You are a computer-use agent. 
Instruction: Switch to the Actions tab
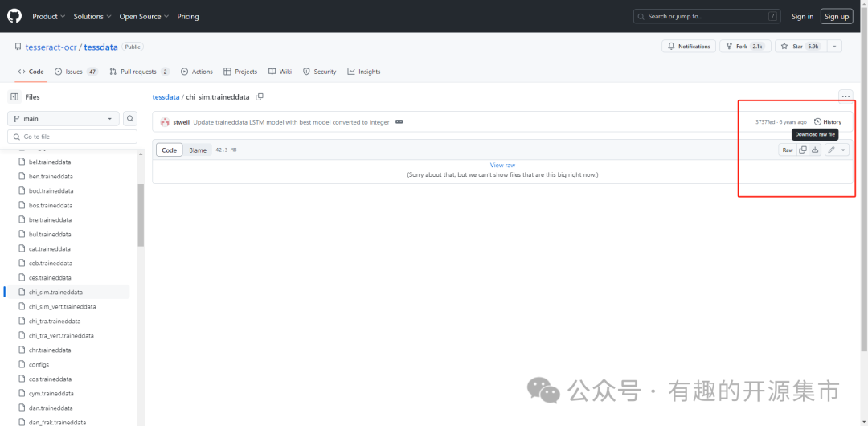click(197, 72)
